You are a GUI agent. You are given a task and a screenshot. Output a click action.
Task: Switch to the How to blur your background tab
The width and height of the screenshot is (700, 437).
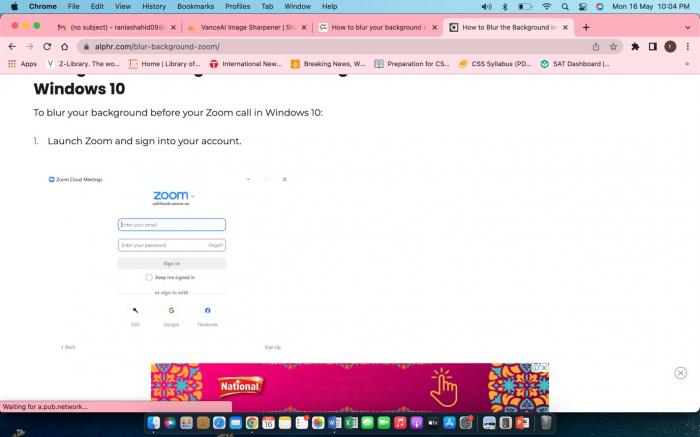click(379, 27)
